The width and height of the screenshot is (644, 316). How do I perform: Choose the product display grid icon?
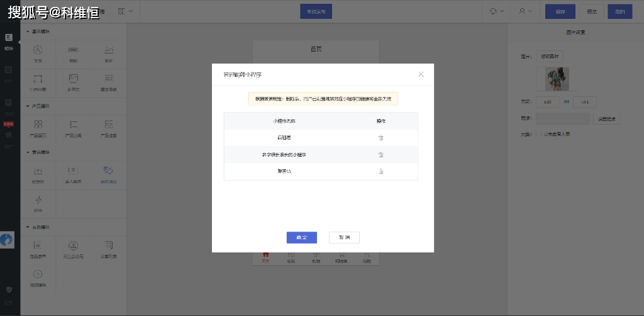pyautogui.click(x=38, y=124)
